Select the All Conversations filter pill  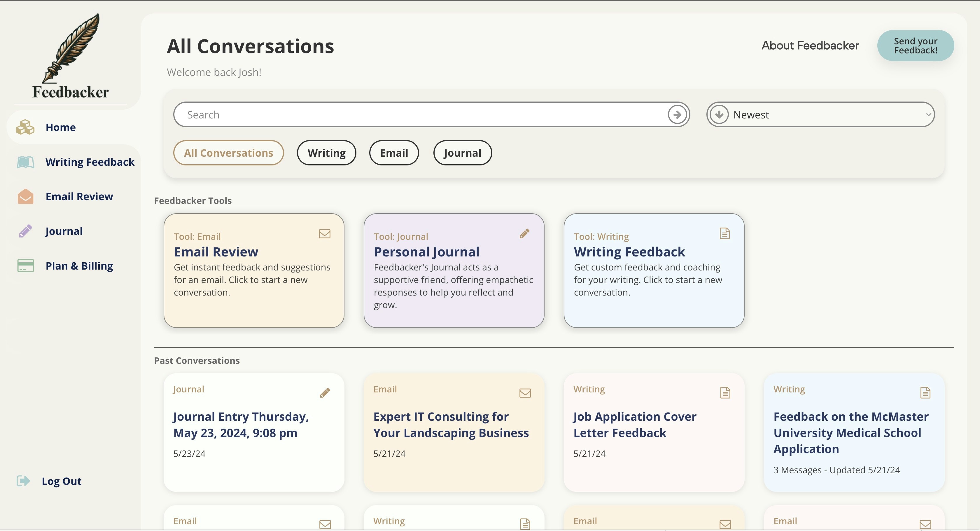point(228,153)
